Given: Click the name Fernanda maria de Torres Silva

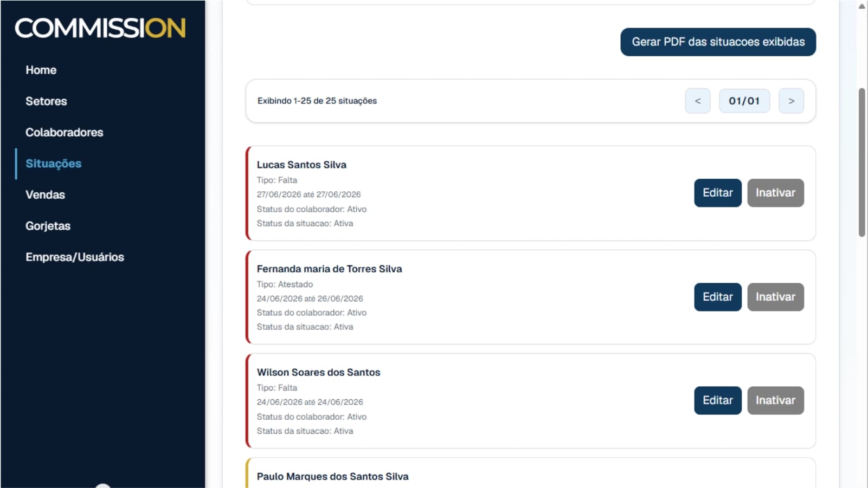Looking at the screenshot, I should click(x=330, y=269).
